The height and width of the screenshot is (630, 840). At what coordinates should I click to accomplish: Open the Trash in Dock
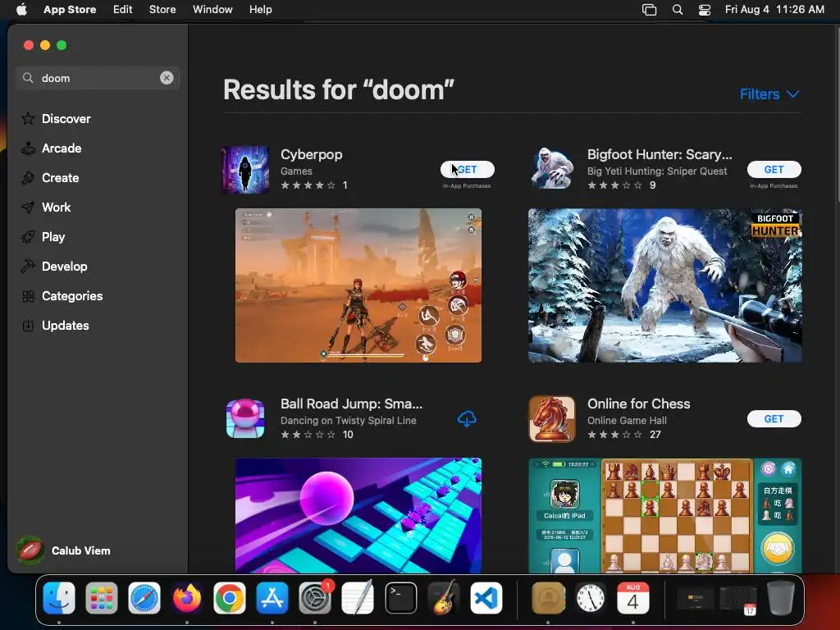(781, 598)
